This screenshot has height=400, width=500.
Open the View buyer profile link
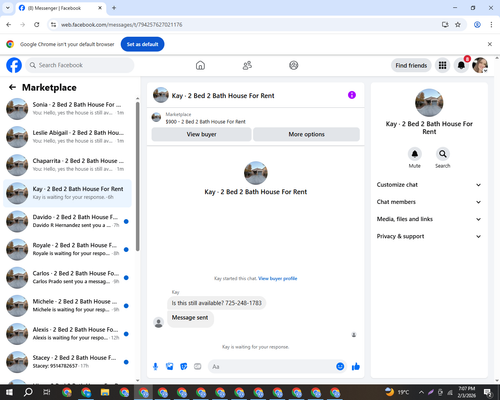[278, 279]
